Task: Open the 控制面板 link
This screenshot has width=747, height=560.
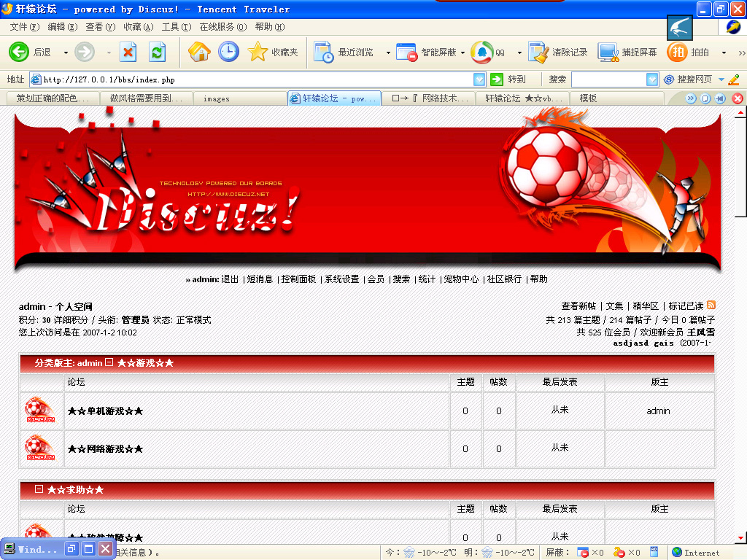Action: tap(298, 279)
